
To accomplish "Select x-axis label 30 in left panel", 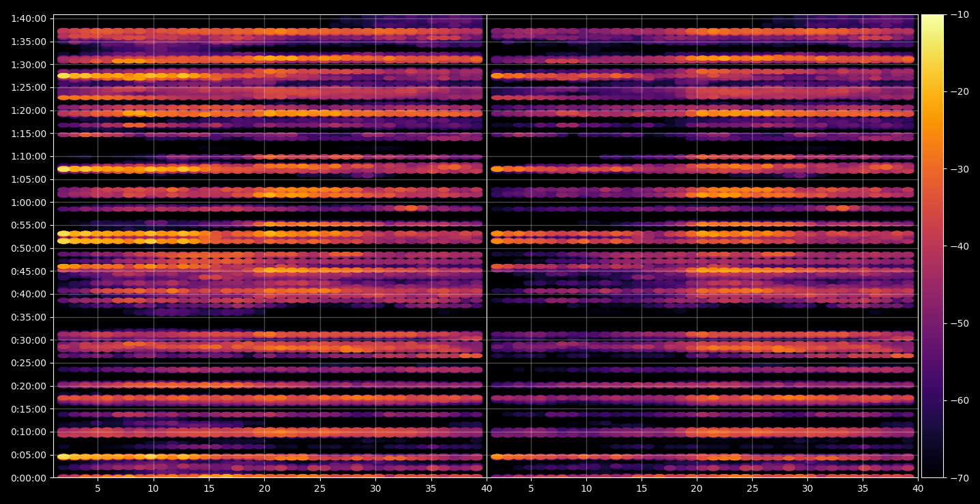I will tap(375, 489).
